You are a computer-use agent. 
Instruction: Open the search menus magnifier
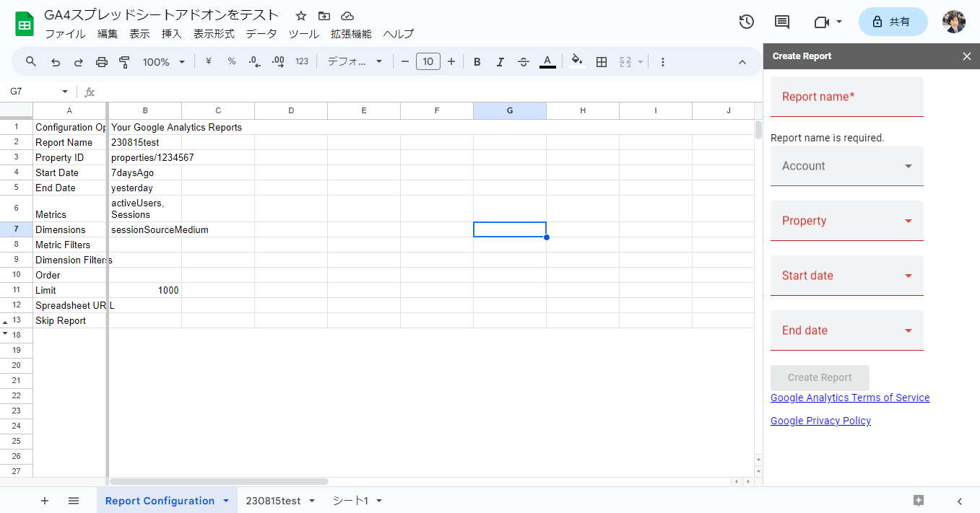pyautogui.click(x=31, y=62)
